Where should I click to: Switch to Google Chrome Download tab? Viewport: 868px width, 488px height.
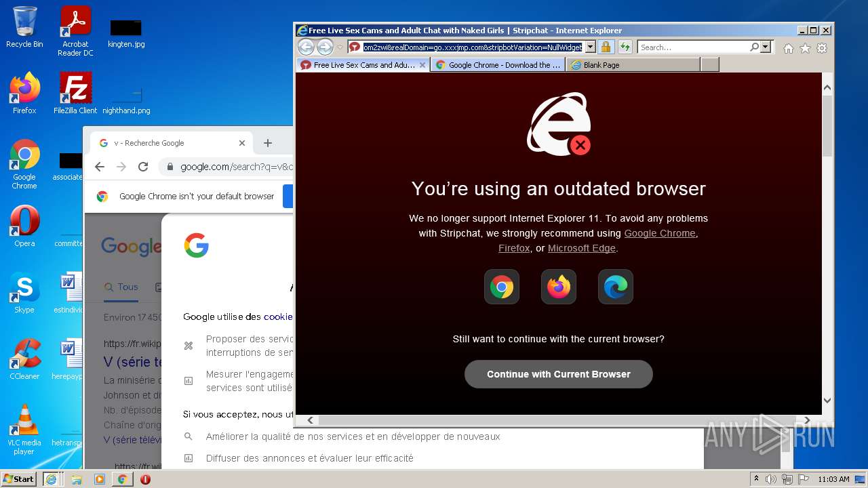(x=498, y=65)
